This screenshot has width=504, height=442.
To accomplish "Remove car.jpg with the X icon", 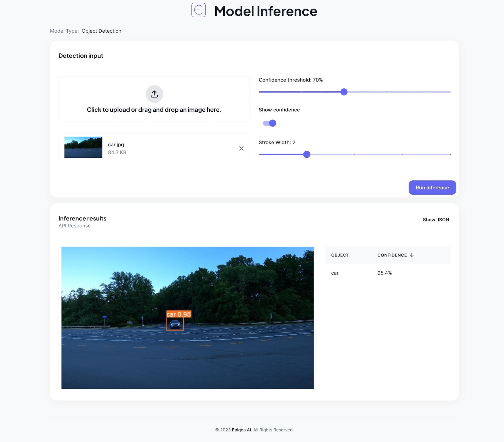I will point(241,148).
